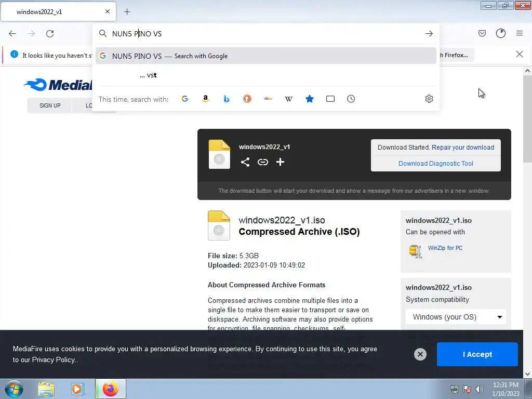Close the cookie banner with X
This screenshot has height=399, width=532.
tap(420, 354)
